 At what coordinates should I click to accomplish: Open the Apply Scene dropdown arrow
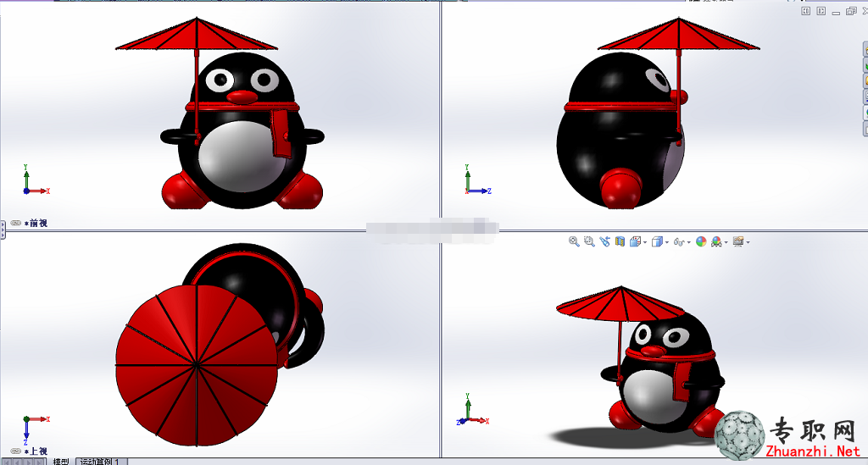click(x=726, y=242)
